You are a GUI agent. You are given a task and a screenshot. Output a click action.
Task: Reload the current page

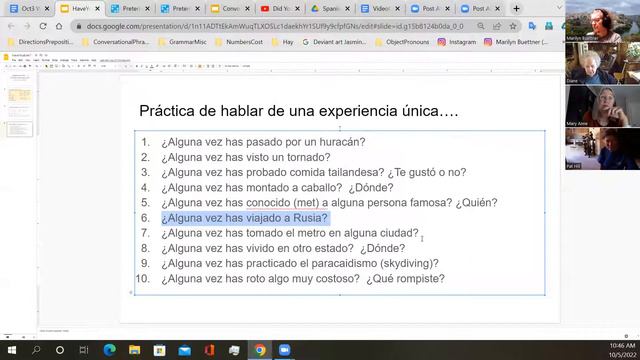pos(43,26)
